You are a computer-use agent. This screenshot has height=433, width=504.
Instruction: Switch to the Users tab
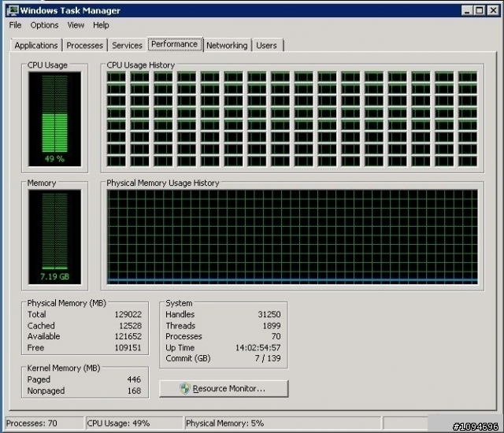266,46
